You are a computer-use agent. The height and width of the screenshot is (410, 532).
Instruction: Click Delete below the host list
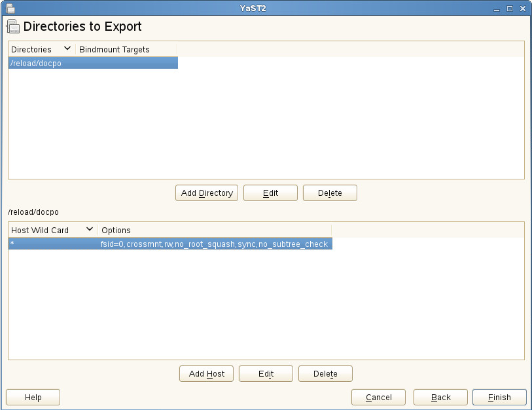point(325,374)
